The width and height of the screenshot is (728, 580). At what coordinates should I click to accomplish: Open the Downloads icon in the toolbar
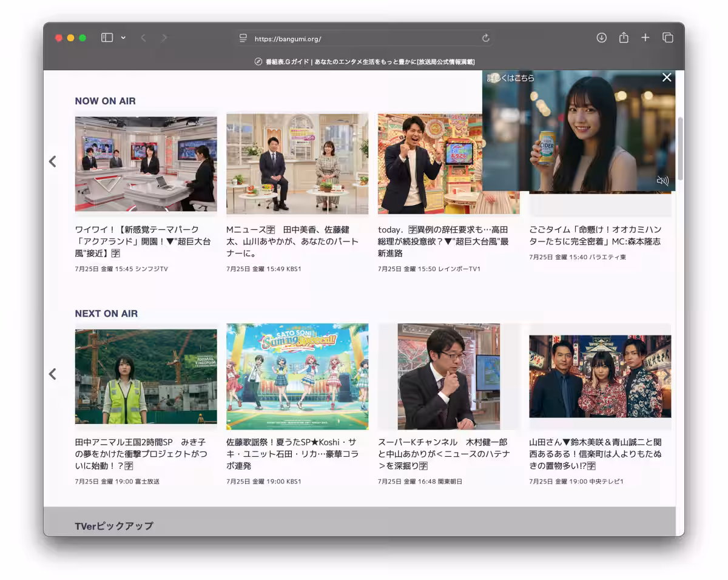[x=601, y=38]
